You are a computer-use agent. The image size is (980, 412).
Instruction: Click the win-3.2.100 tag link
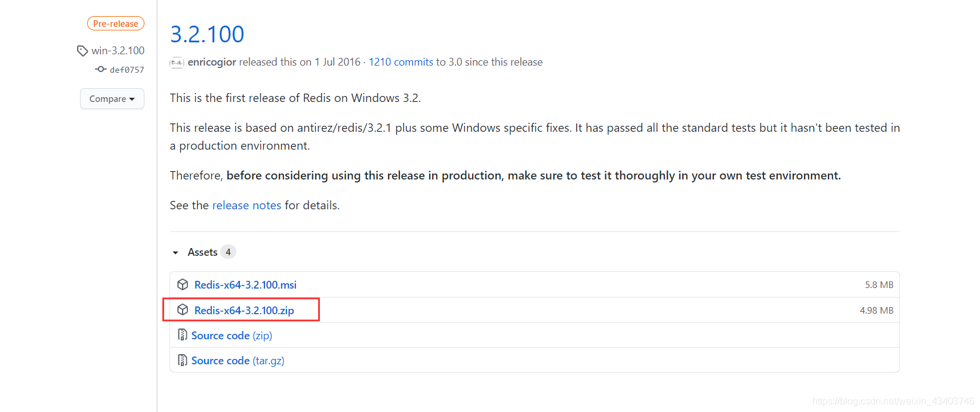point(118,51)
